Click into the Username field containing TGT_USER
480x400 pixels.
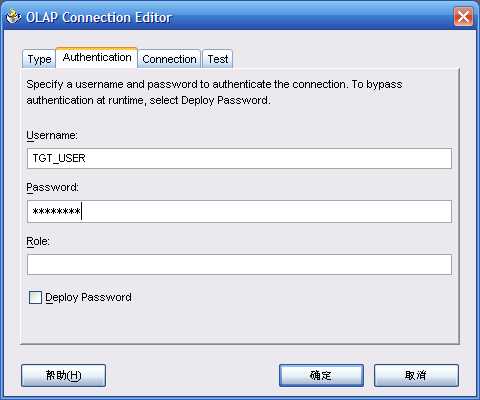(239, 158)
